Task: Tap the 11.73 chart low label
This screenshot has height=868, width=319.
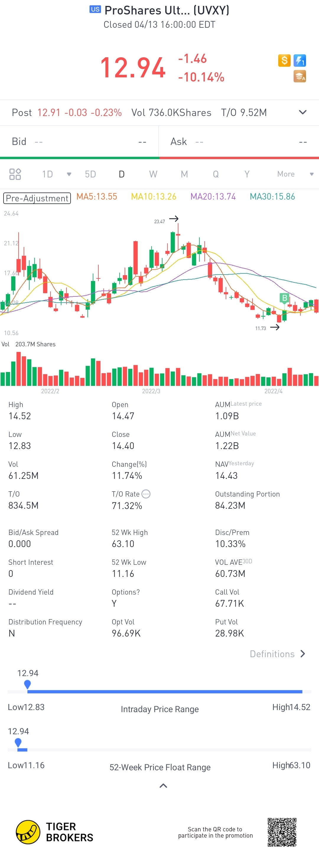Action: click(x=261, y=328)
